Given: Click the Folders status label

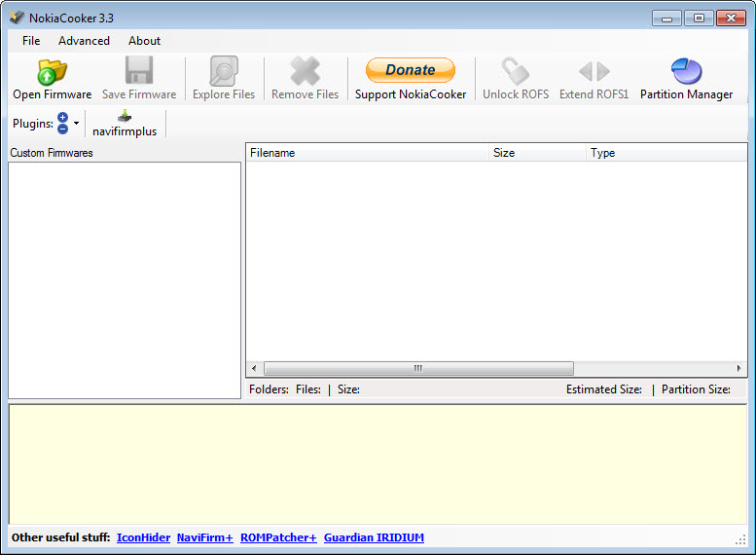Looking at the screenshot, I should 270,389.
